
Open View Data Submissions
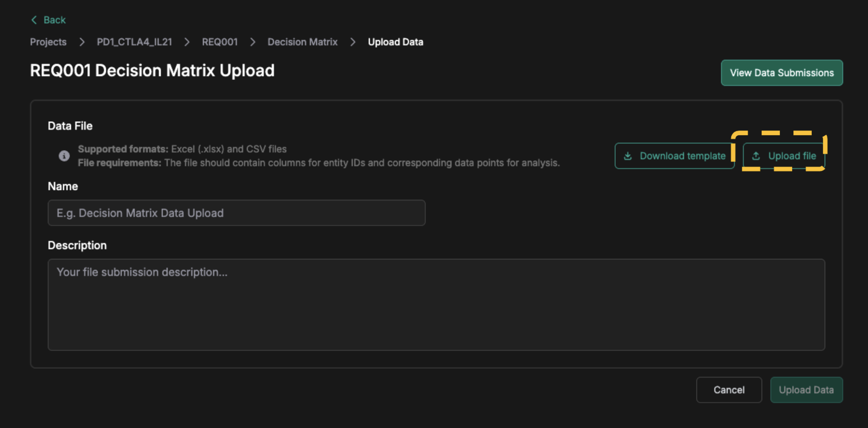point(782,73)
